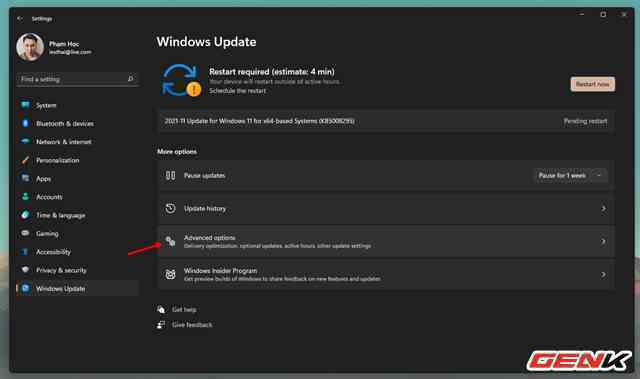Expand Update history chevron
The height and width of the screenshot is (379, 640).
click(x=603, y=208)
